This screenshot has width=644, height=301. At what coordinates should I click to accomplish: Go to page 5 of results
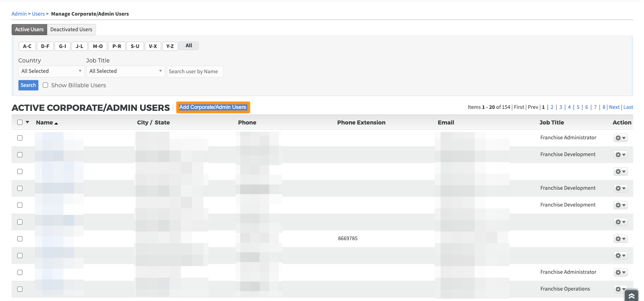[578, 107]
